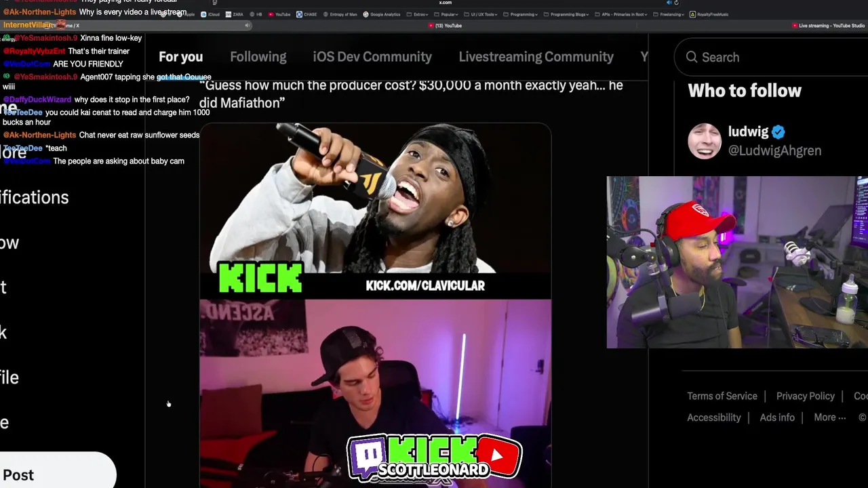Expand the Freelancing bookmarks folder
Viewport: 868px width, 488px height.
tap(667, 14)
